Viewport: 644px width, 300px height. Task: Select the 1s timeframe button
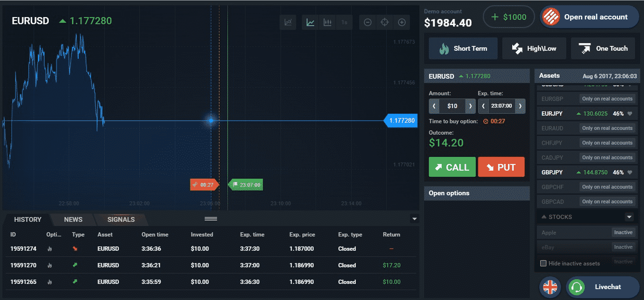344,22
